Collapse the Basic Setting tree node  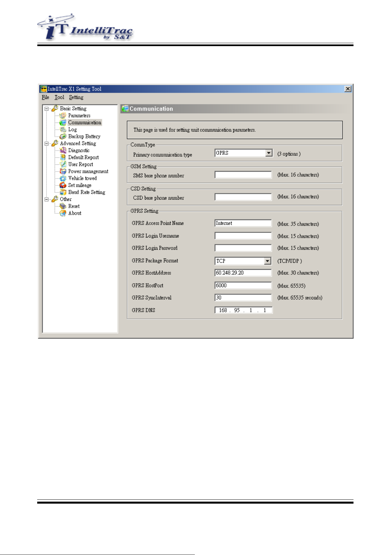46,109
